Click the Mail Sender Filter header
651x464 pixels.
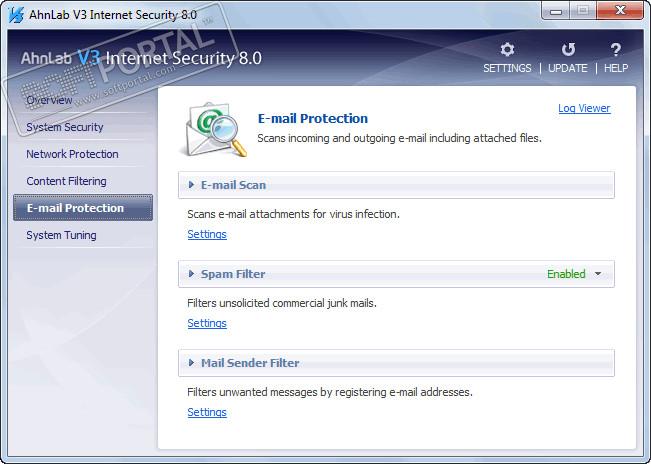point(396,363)
